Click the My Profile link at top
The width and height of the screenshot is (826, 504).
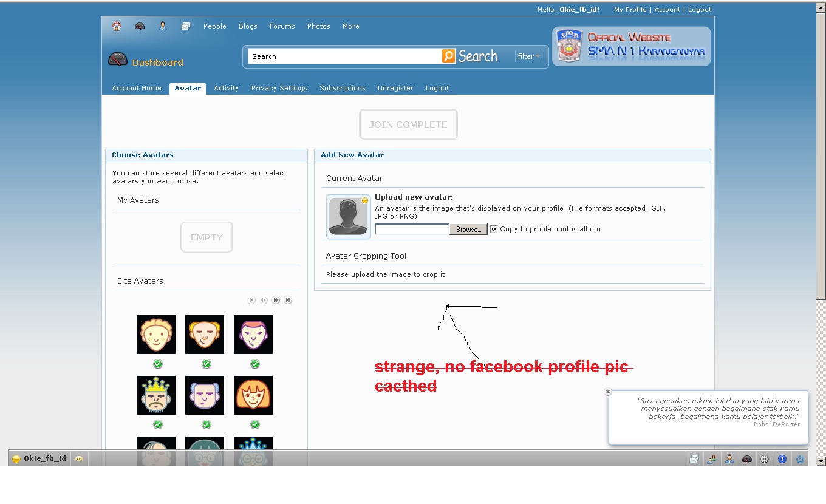click(x=630, y=9)
